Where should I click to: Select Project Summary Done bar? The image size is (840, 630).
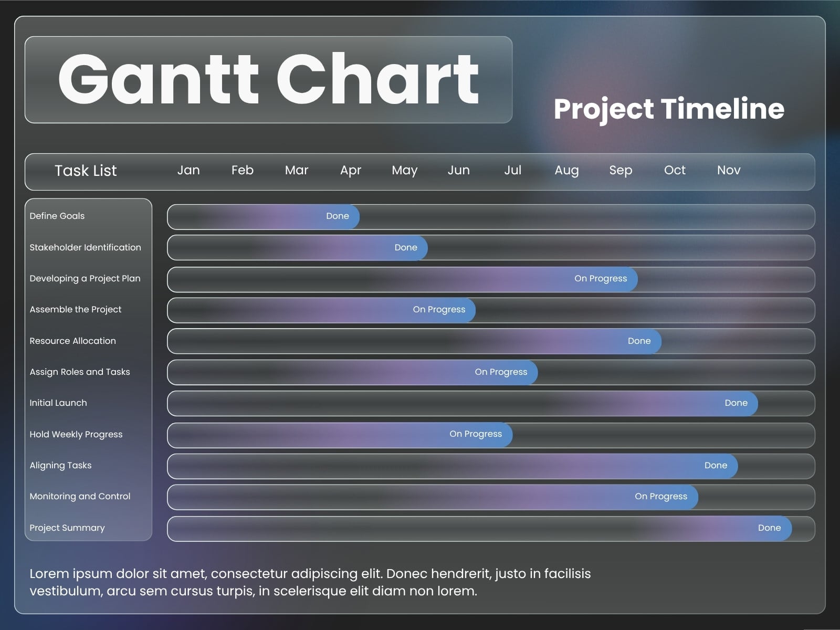pyautogui.click(x=480, y=528)
